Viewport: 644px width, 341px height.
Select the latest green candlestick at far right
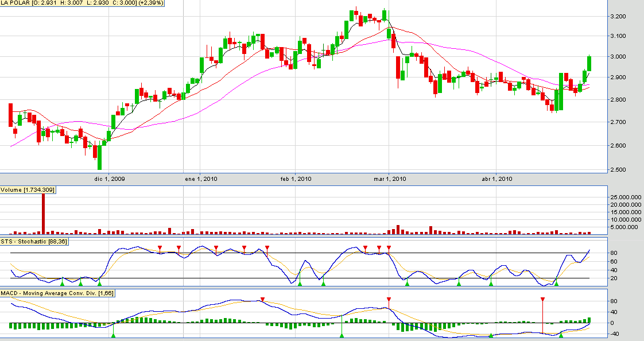[589, 63]
